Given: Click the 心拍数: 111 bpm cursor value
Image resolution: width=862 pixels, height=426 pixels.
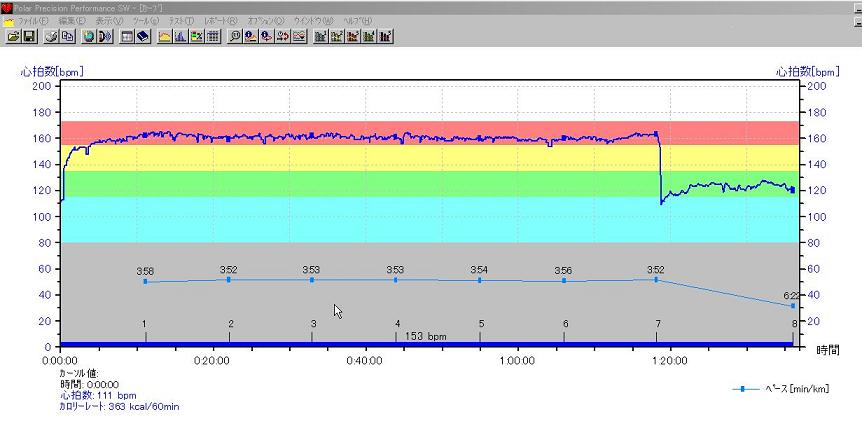Looking at the screenshot, I should [98, 395].
